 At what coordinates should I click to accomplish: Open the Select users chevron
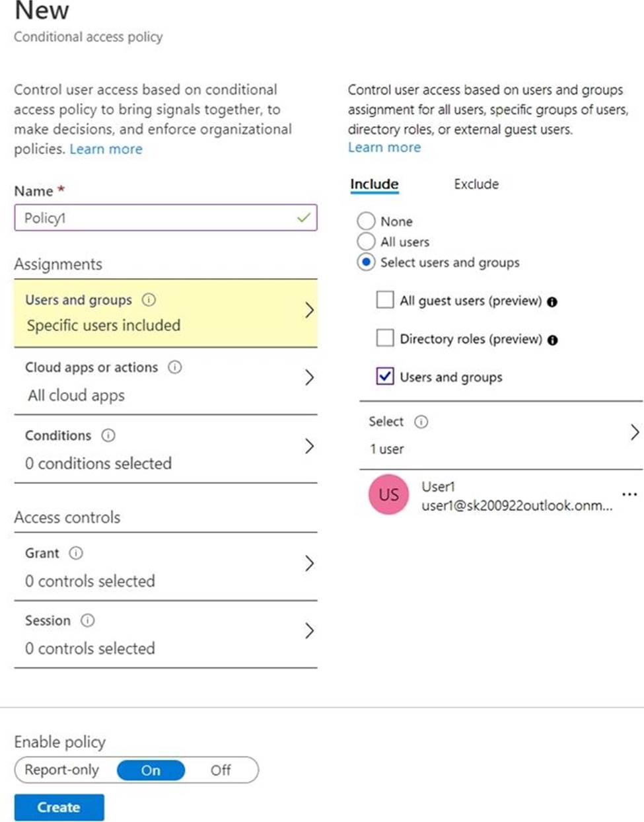(634, 433)
